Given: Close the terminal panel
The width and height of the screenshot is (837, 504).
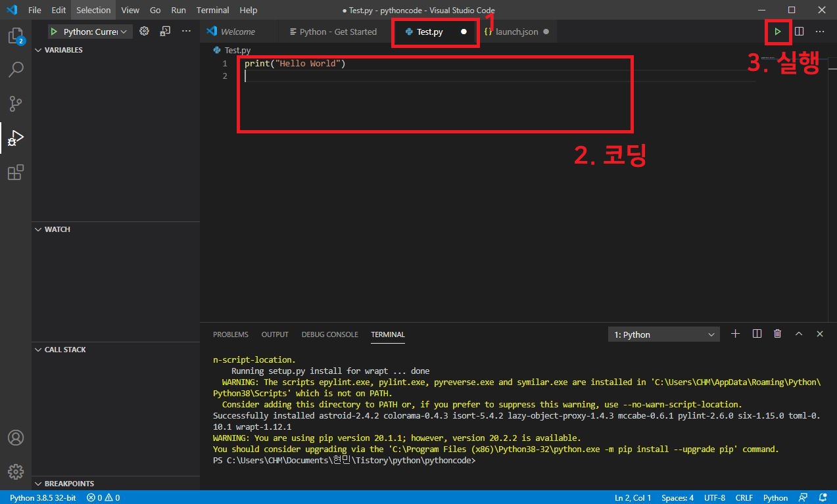Looking at the screenshot, I should (x=820, y=334).
